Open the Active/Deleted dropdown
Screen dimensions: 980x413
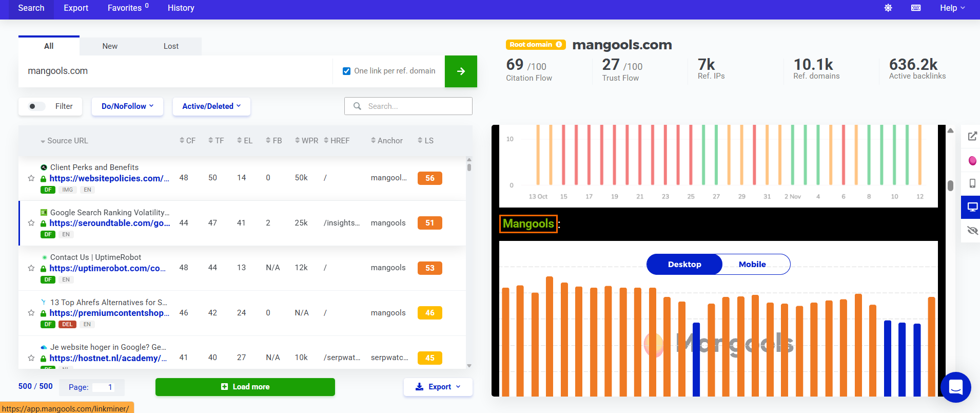click(x=211, y=106)
